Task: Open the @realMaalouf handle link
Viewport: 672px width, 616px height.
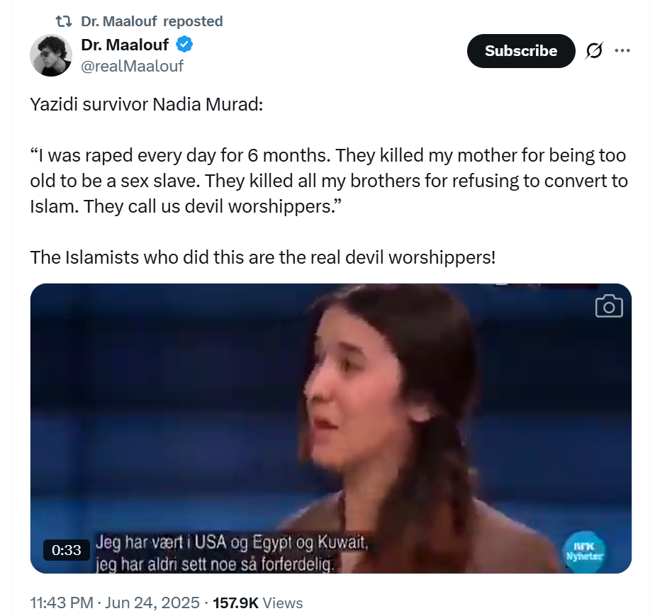Action: pos(133,66)
